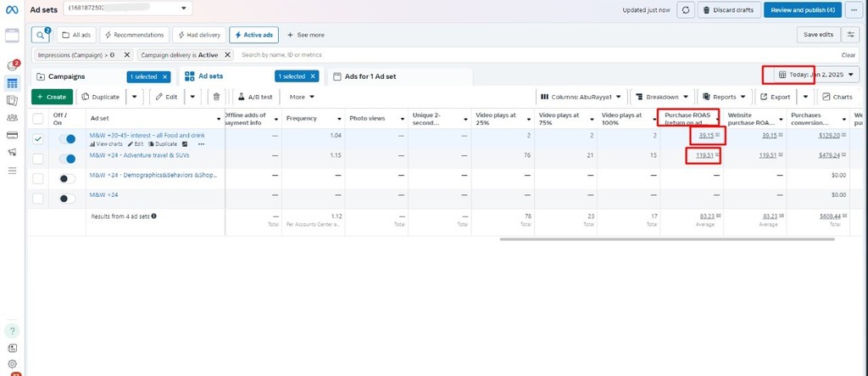Turn on the Demographics&Behaviors ad set toggle

point(68,178)
